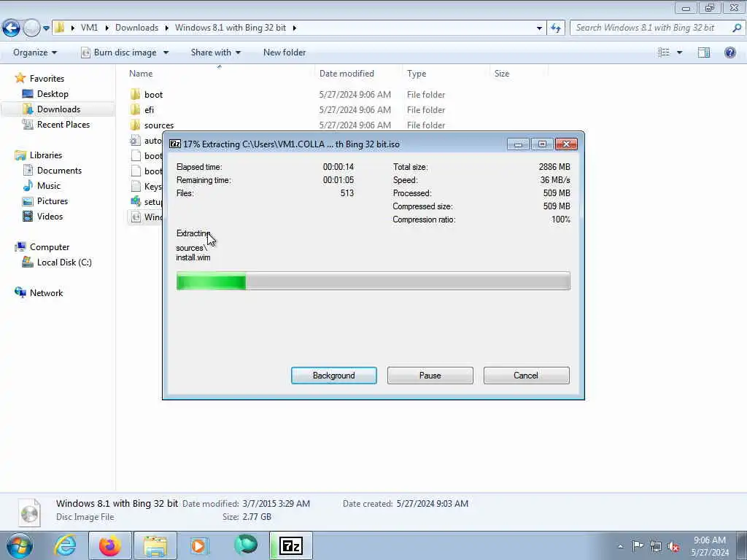The image size is (747, 560).
Task: Go back with the Explorer back arrow
Action: (11, 28)
